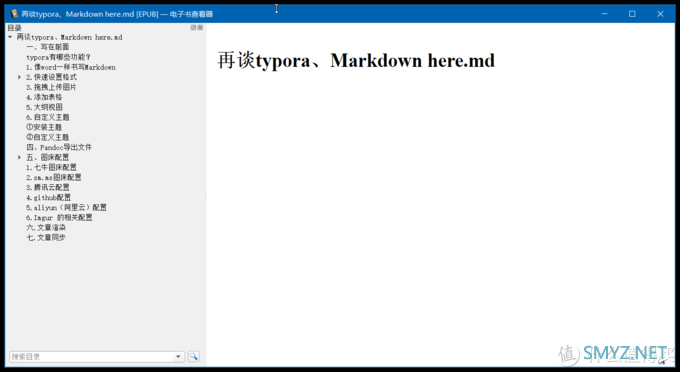Click the search magnifier button in 目录 panel
The image size is (680, 372).
[194, 356]
